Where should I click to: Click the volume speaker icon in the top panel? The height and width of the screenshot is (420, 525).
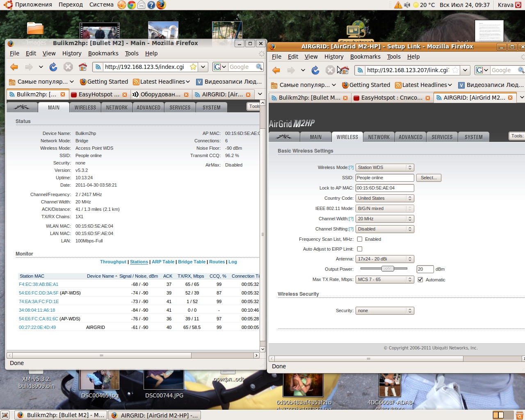tap(407, 5)
